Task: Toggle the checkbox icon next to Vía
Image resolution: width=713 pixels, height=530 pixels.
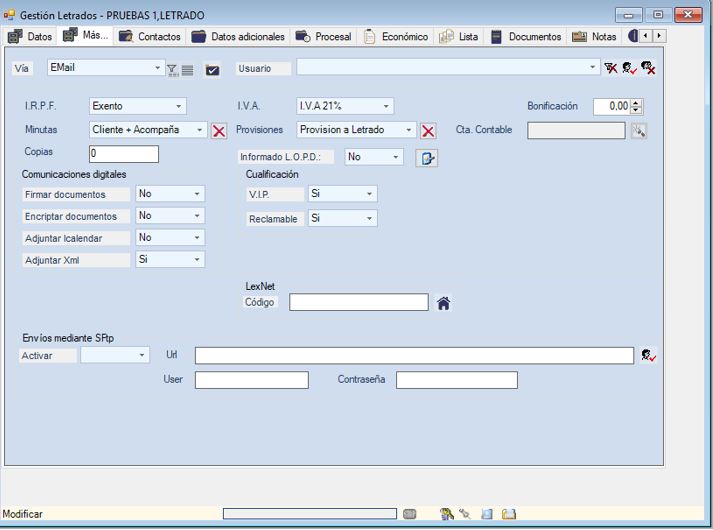Action: (212, 69)
